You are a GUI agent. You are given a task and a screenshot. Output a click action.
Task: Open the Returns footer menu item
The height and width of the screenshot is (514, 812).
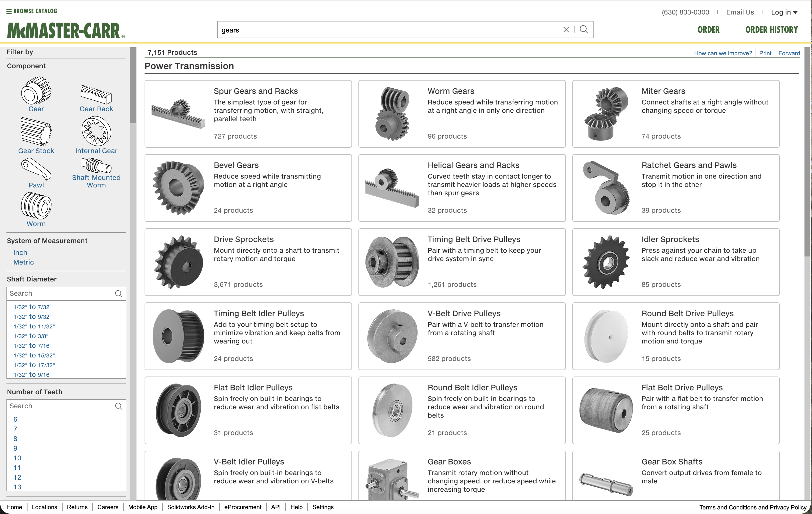[77, 507]
